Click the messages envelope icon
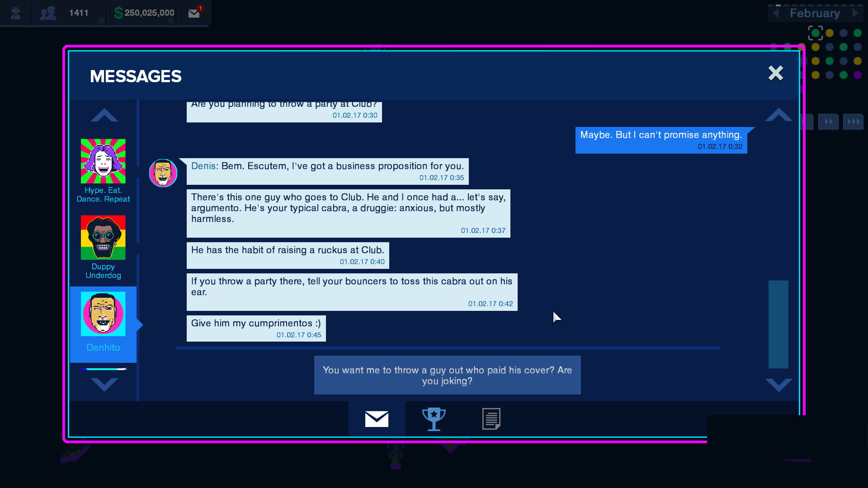The width and height of the screenshot is (868, 488). pos(376,418)
